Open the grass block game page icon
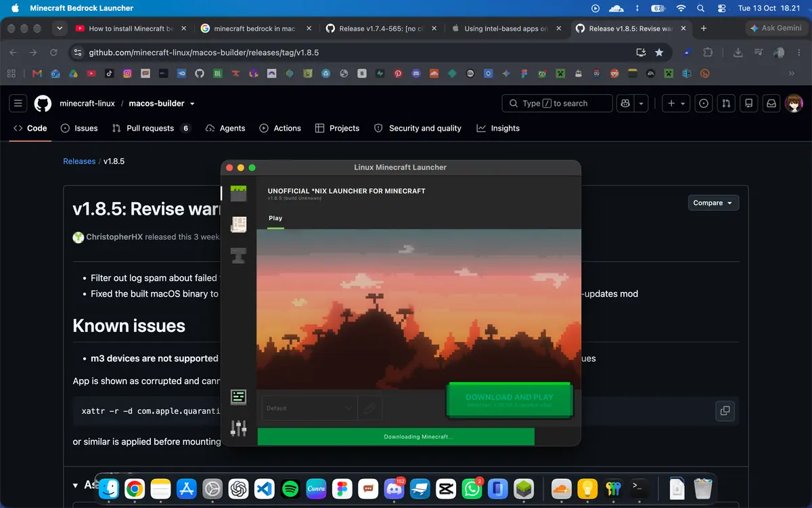Screen dimensions: 812x508 point(238,194)
